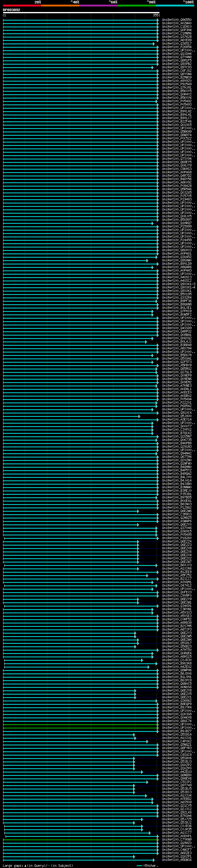
Task: Select the UniRef100_B4QHN0 hit label
Action: [176, 467]
